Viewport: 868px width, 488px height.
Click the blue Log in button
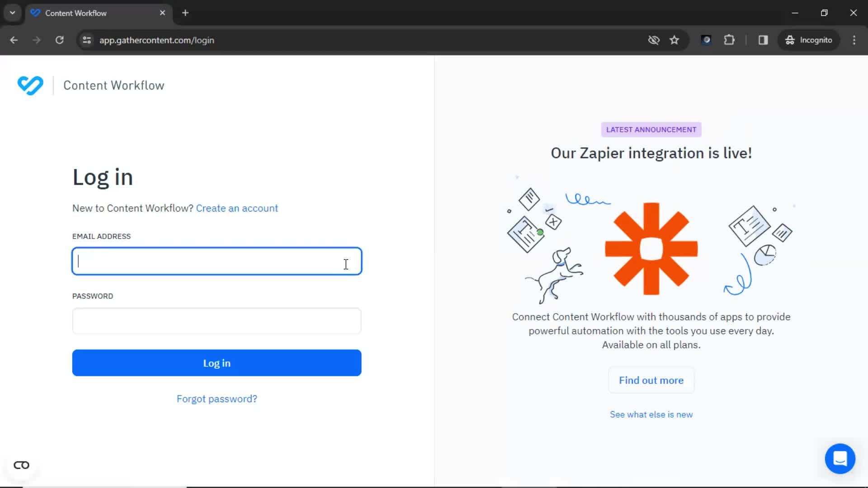pyautogui.click(x=217, y=363)
